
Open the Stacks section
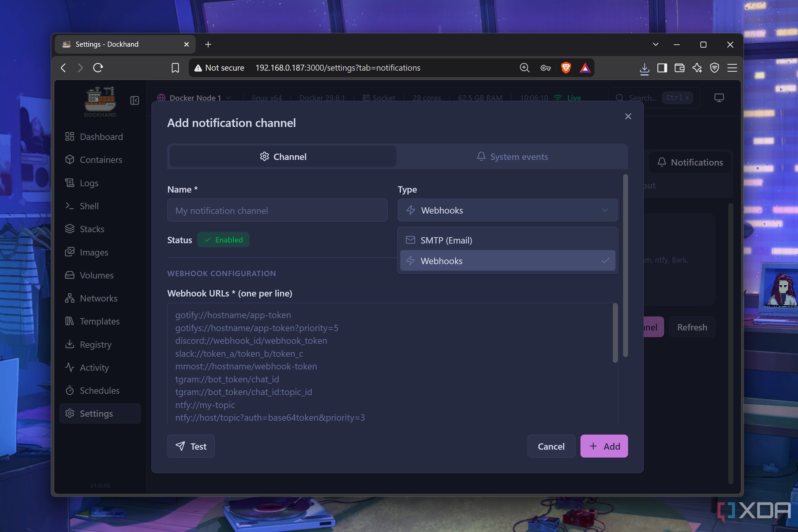point(100,229)
